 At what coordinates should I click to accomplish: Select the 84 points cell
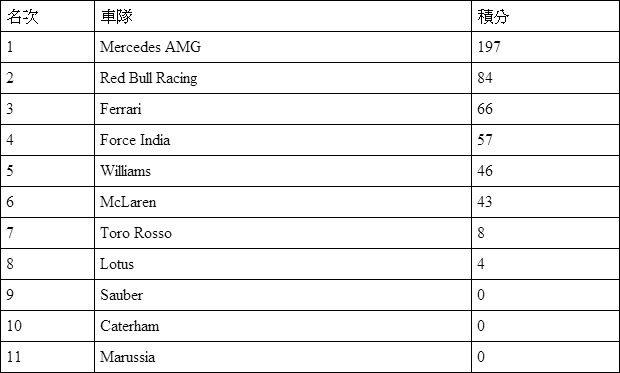pos(546,78)
